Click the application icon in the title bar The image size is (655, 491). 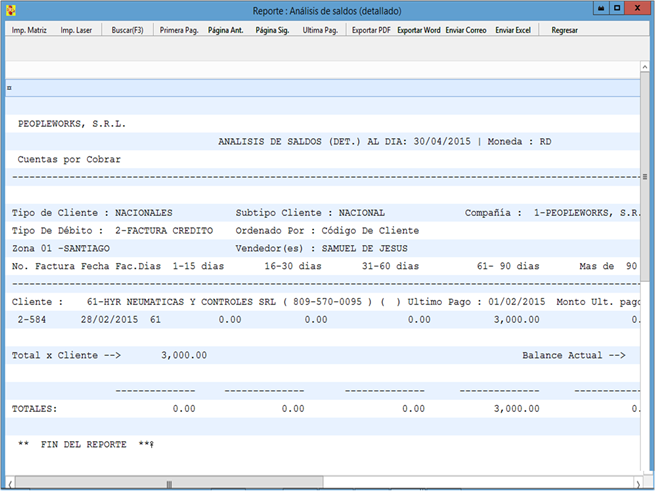(11, 9)
